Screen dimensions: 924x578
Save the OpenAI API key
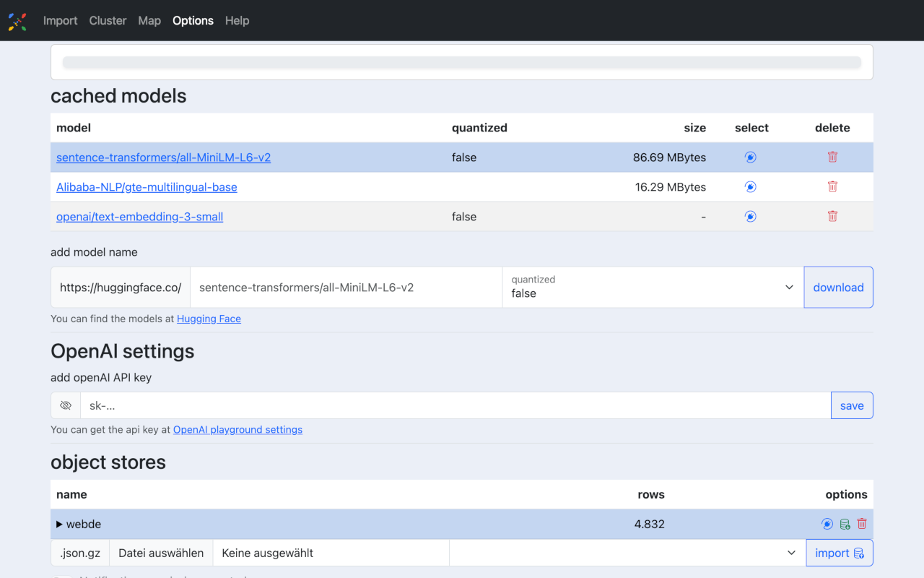(852, 405)
